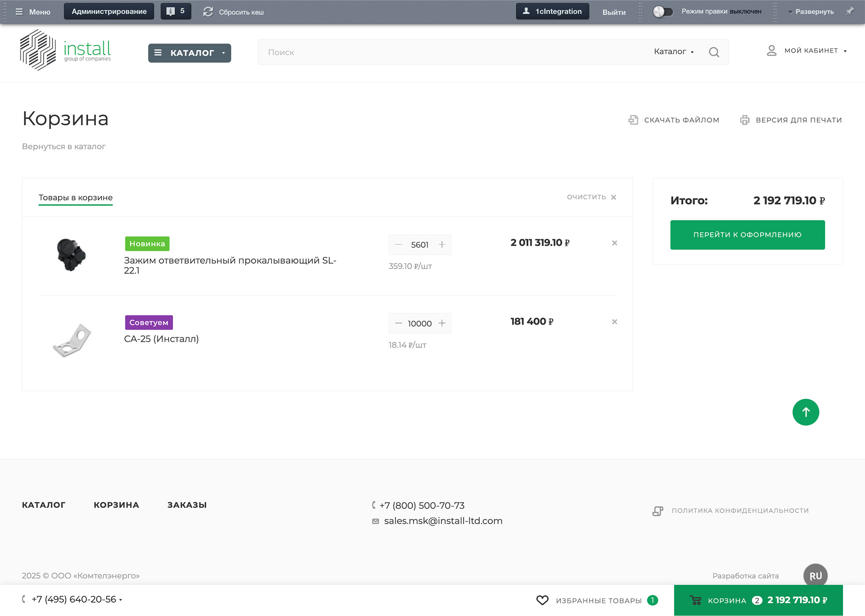Click the refresh icon to reset cache
This screenshot has width=865, height=616.
tap(208, 12)
